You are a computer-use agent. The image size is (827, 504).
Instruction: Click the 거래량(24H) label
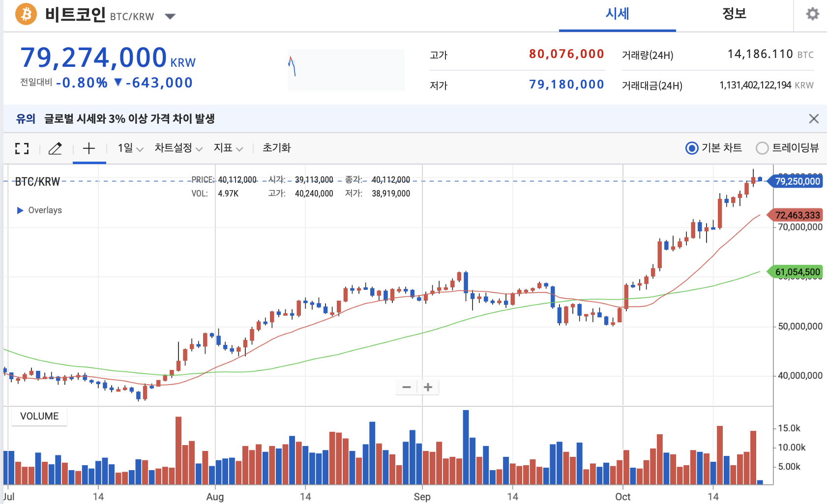648,55
